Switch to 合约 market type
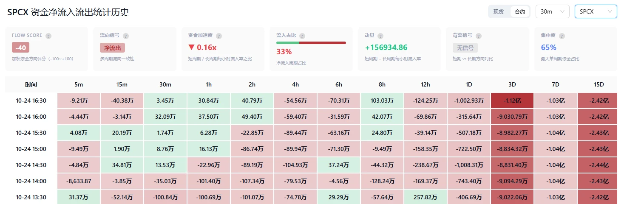Viewport: 644px width, 204px height. click(x=520, y=12)
